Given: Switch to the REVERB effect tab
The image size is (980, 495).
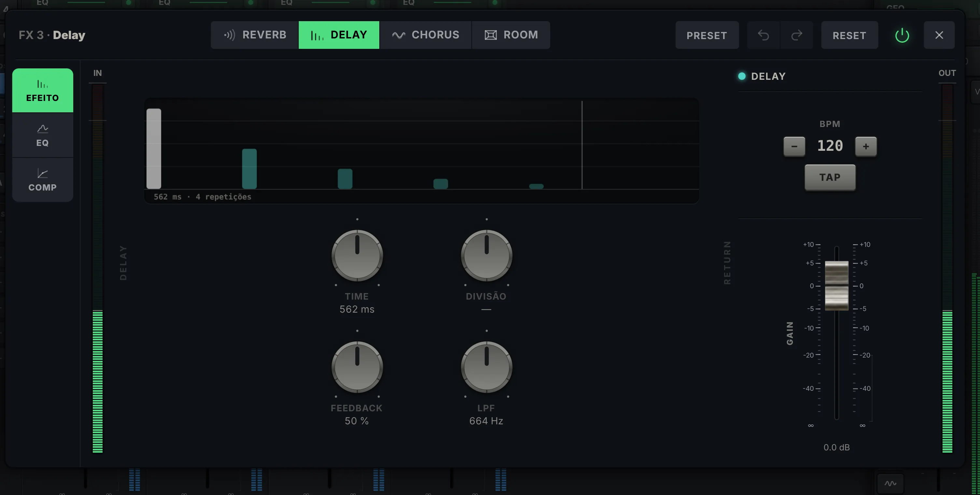Looking at the screenshot, I should point(255,35).
